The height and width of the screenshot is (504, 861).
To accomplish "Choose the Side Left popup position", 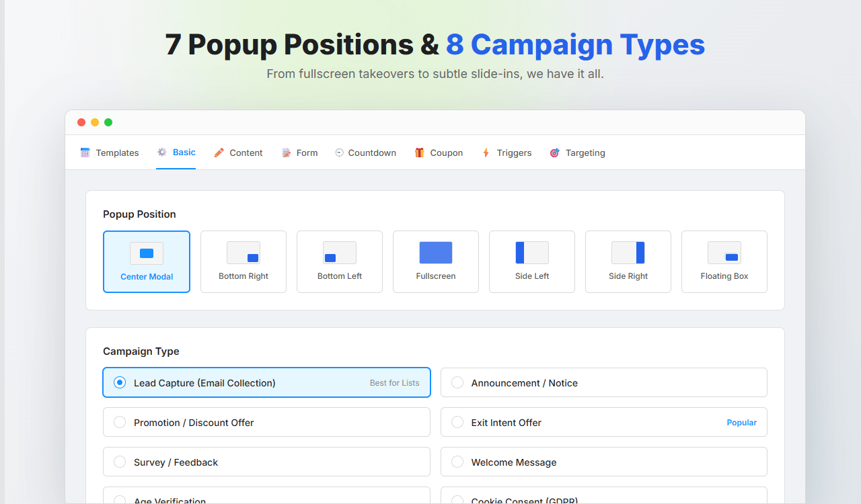I will point(532,262).
